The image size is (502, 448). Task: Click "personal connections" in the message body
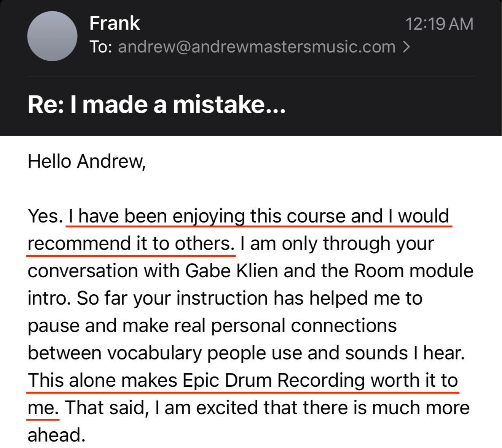(x=304, y=326)
